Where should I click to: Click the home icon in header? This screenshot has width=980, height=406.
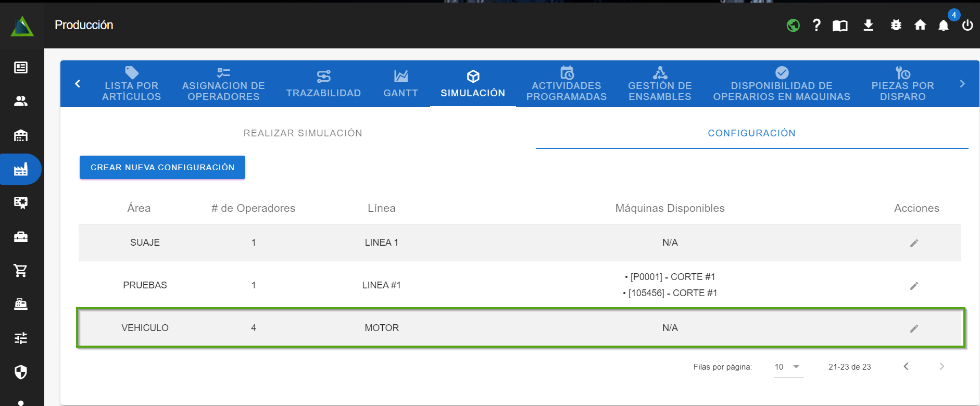click(920, 25)
